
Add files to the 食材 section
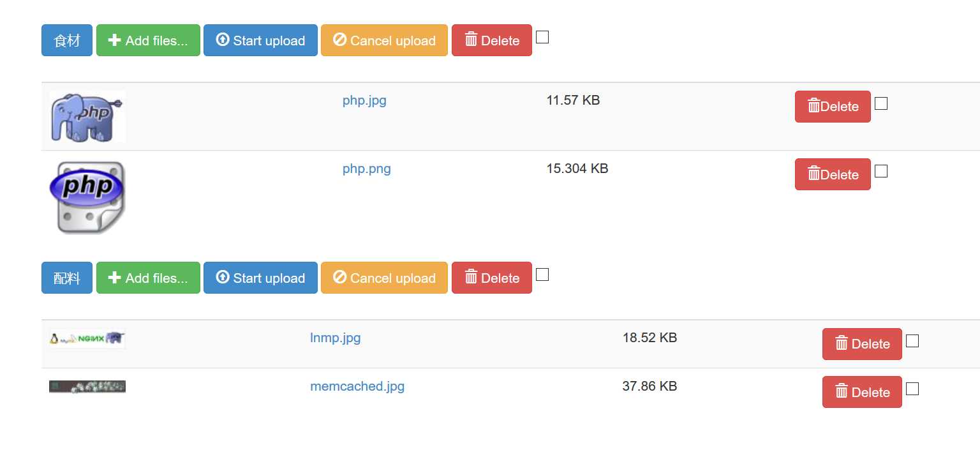(148, 40)
